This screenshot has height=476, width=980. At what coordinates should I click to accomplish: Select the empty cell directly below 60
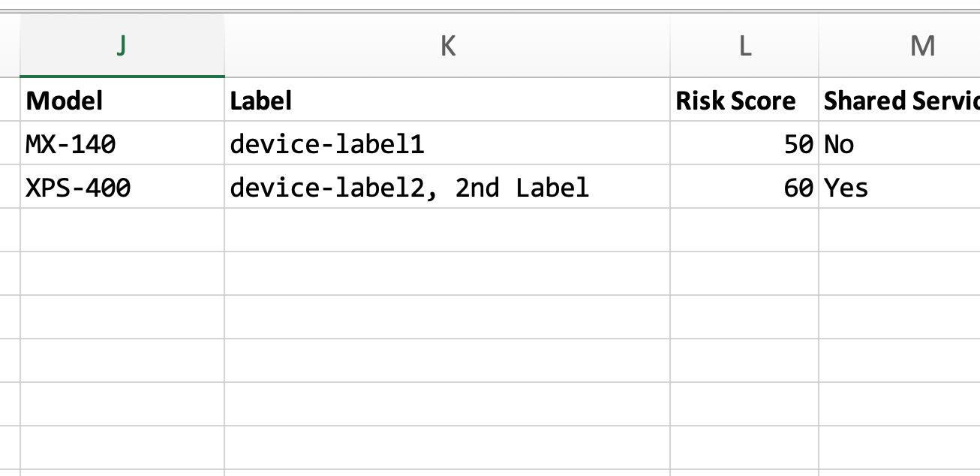[744, 230]
